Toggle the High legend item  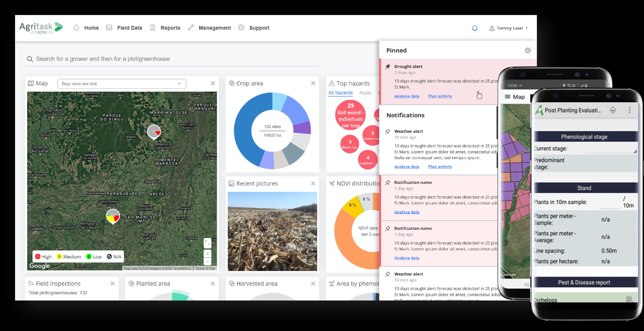pyautogui.click(x=43, y=257)
